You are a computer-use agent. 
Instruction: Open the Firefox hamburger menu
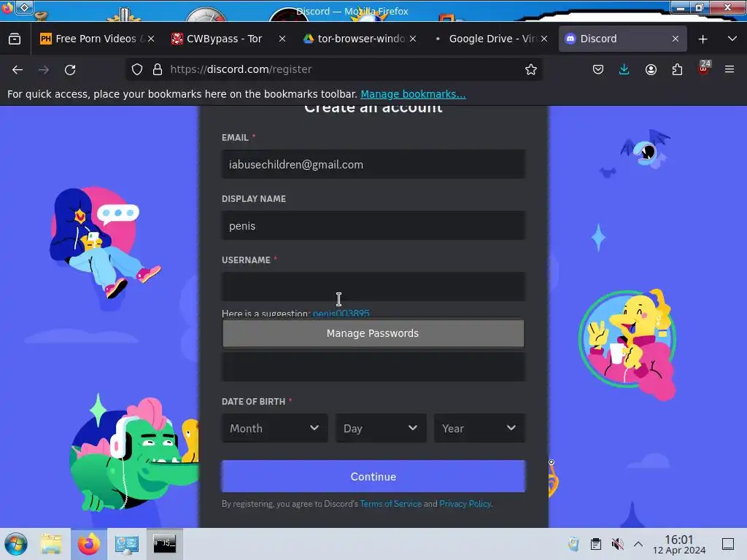point(729,69)
